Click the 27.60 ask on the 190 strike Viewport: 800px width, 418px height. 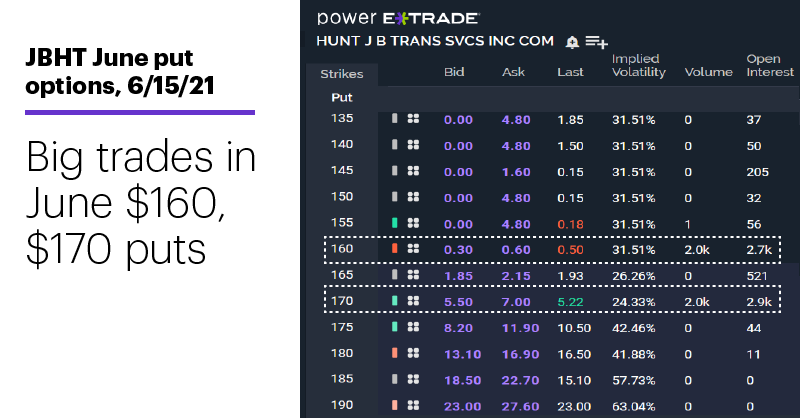(x=520, y=407)
